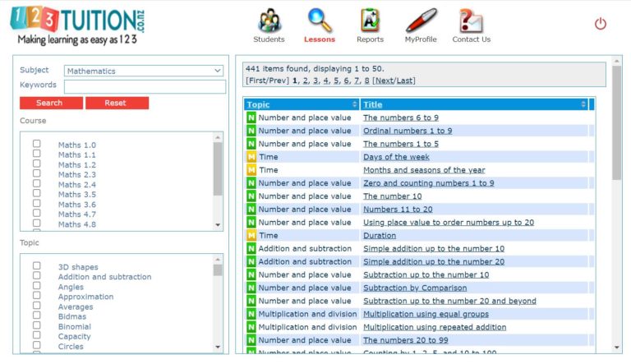Tick the Maths 1.0 course checkbox
Screen dimensions: 631x364
pos(37,144)
